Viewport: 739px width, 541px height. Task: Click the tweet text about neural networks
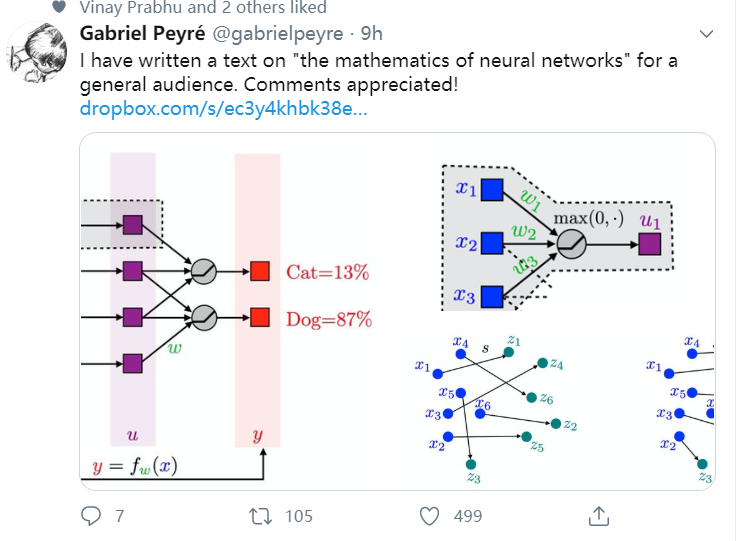(x=378, y=72)
